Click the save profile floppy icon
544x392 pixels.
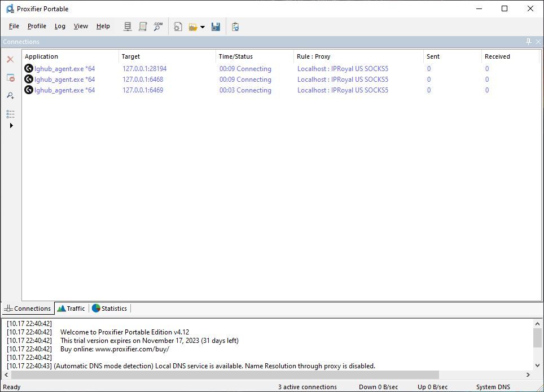click(x=216, y=27)
